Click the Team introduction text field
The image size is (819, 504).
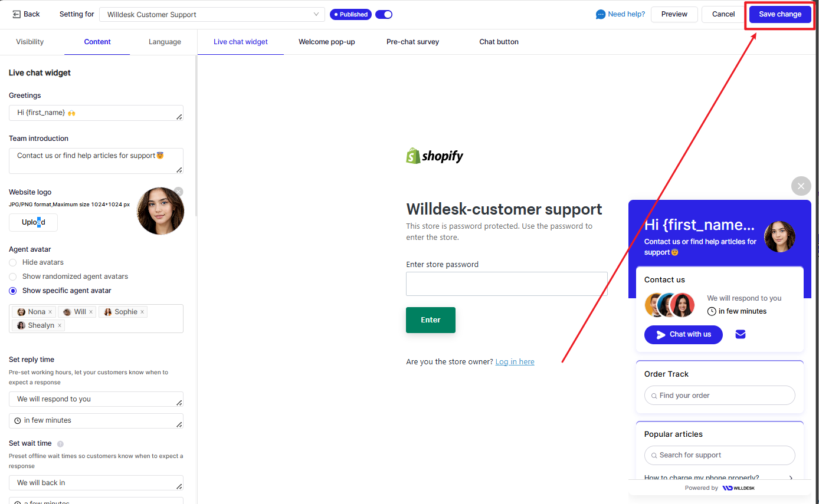click(96, 161)
